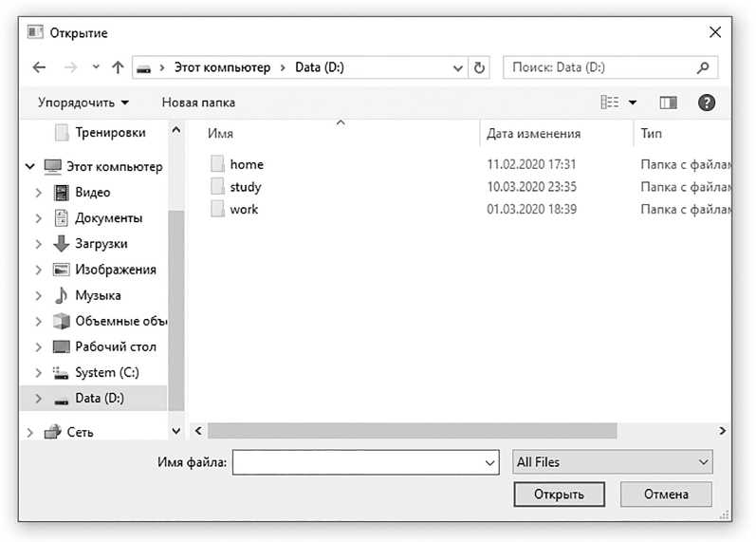Expand the Документы node

point(39,218)
